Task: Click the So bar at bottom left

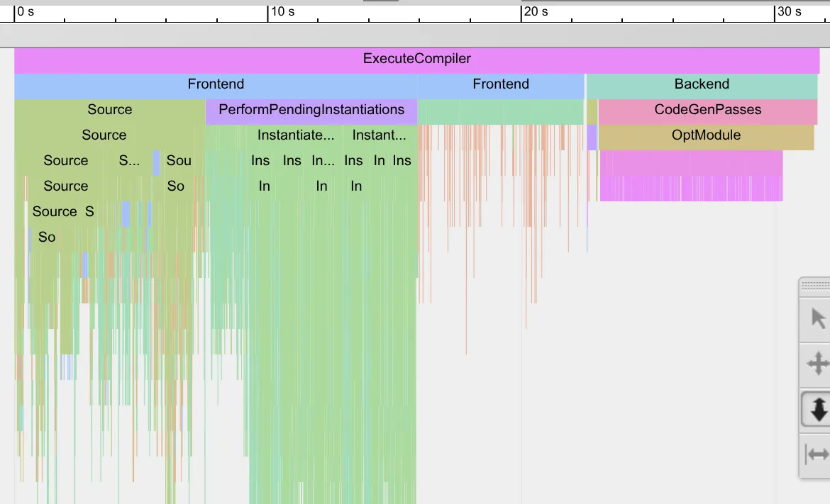Action: 46,237
